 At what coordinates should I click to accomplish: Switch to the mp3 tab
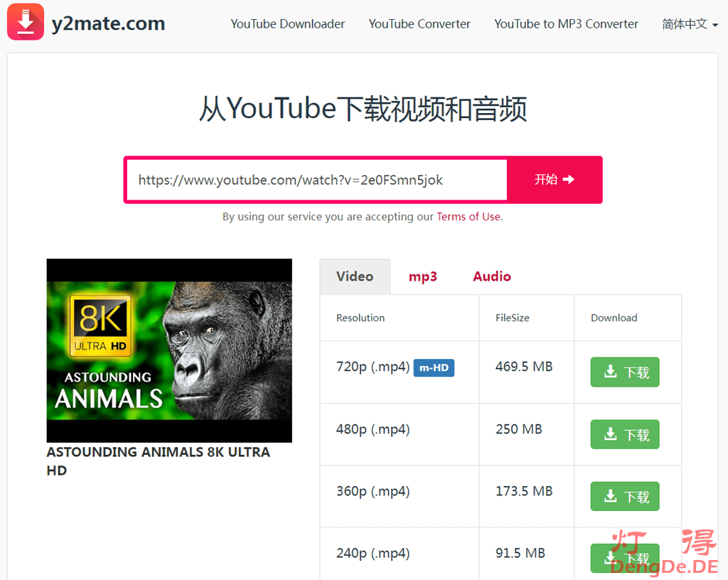[422, 276]
